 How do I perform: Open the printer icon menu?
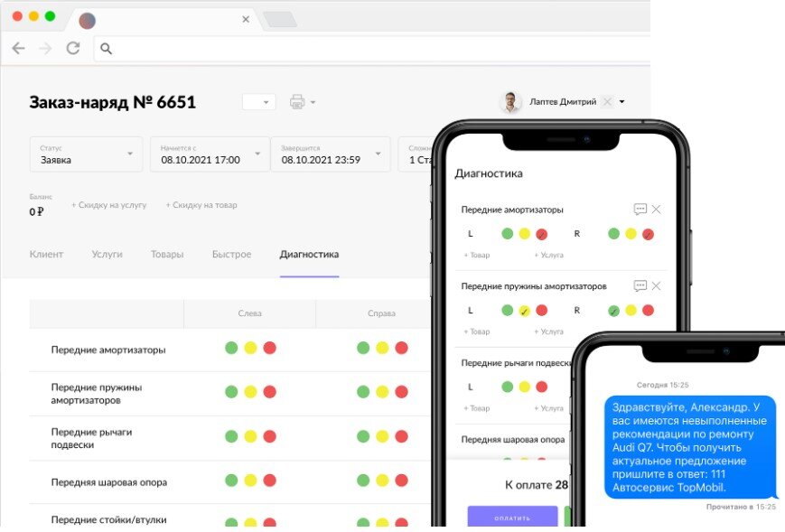click(x=297, y=101)
